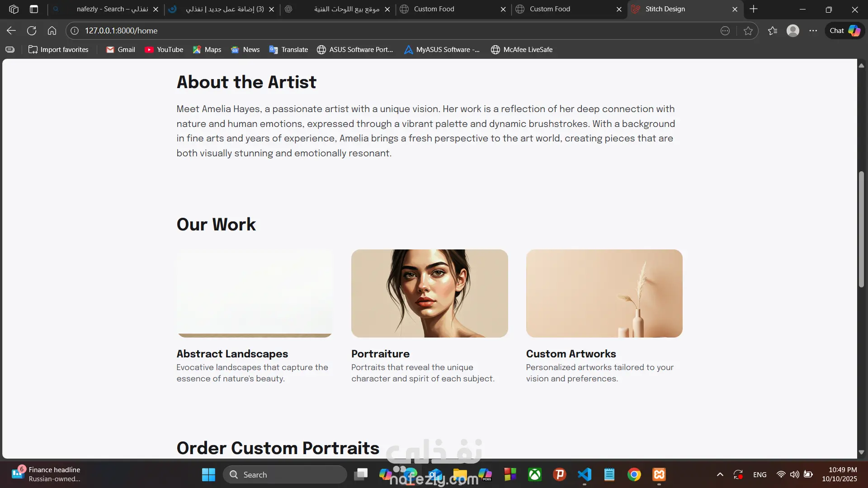Click the browser refresh icon
The width and height of the screenshot is (868, 488).
(32, 31)
